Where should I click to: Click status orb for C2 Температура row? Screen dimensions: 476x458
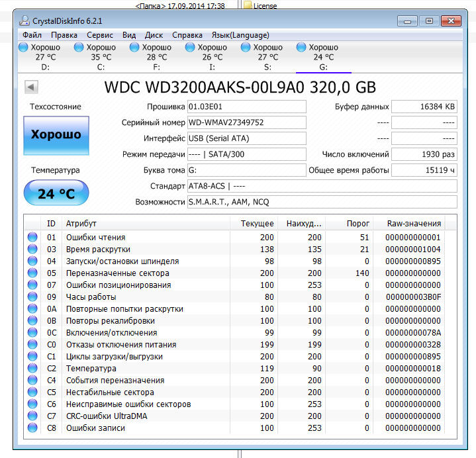tap(32, 368)
